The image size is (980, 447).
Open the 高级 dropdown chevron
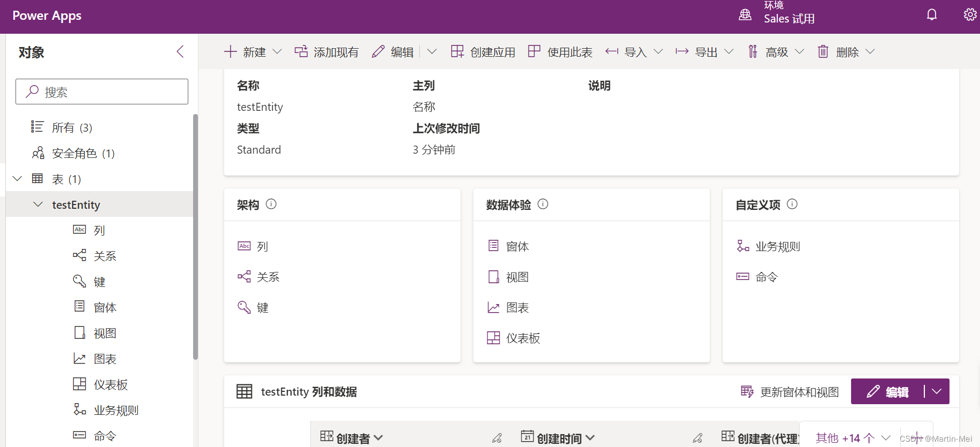tap(800, 51)
